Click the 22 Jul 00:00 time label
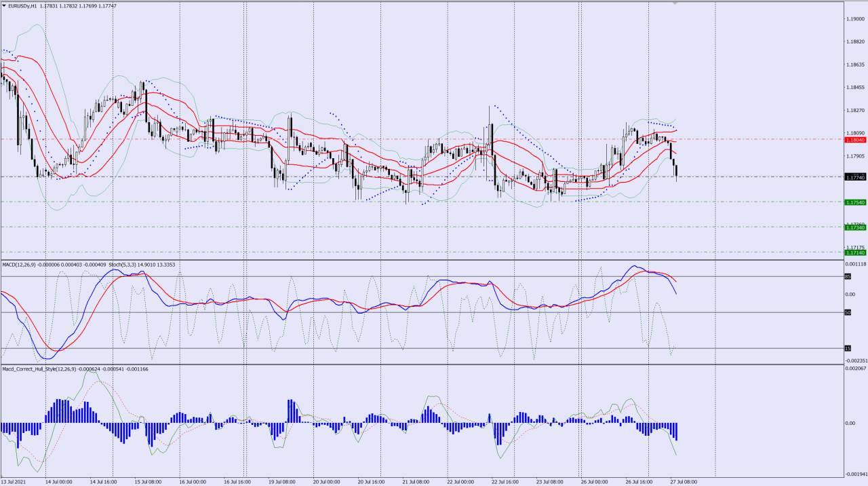 (460, 482)
